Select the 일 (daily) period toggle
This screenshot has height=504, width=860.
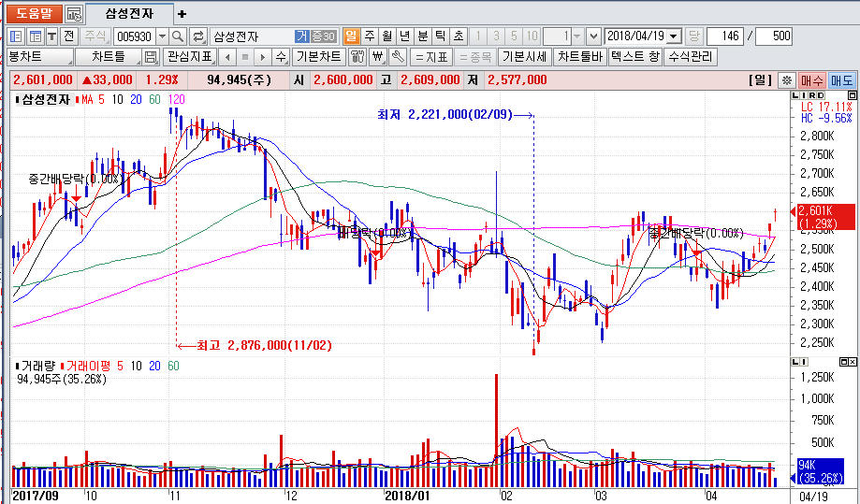coord(352,36)
